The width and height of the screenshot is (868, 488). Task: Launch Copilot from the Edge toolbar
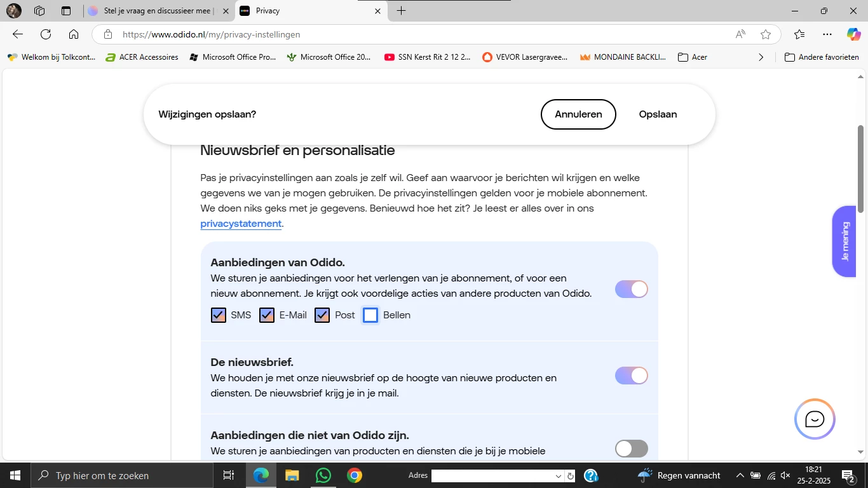tap(853, 34)
